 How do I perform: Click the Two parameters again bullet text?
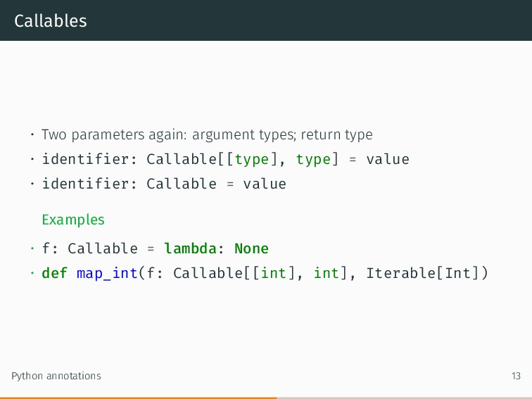click(207, 134)
